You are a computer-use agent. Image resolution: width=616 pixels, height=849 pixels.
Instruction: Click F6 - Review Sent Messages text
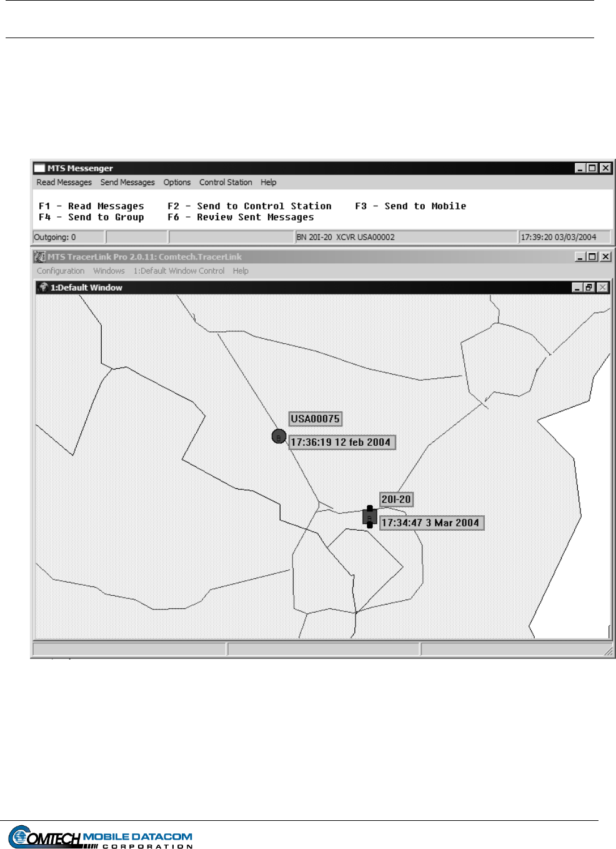[241, 218]
